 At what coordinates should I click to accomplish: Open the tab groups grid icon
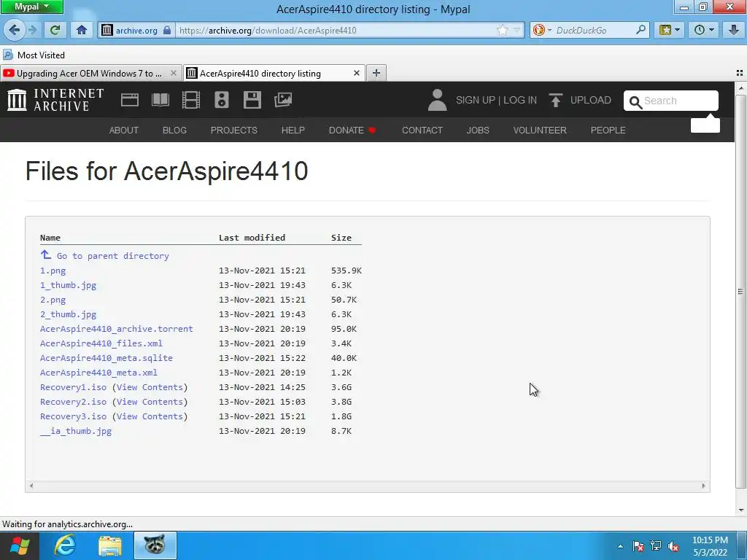pyautogui.click(x=740, y=73)
